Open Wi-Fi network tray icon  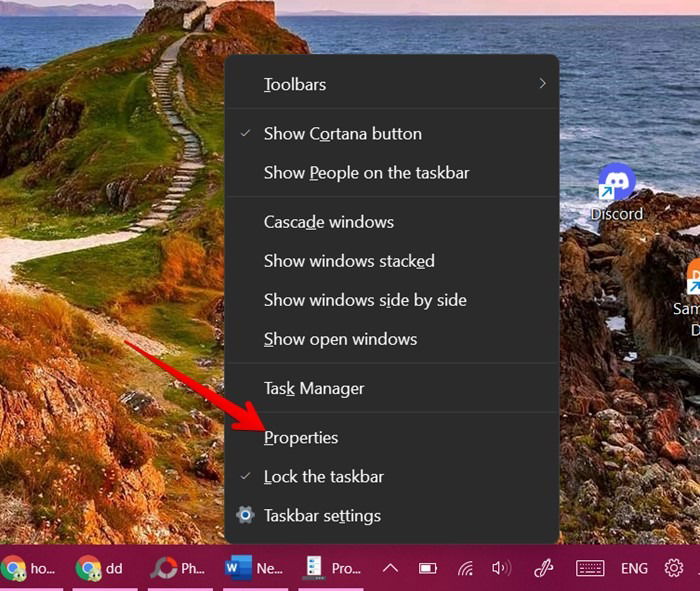pyautogui.click(x=465, y=568)
